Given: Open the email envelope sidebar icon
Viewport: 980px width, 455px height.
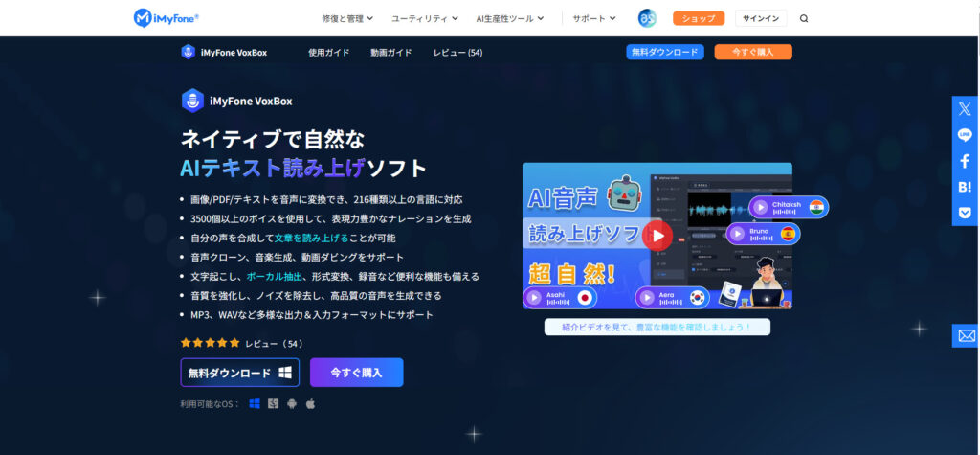Looking at the screenshot, I should coord(967,336).
